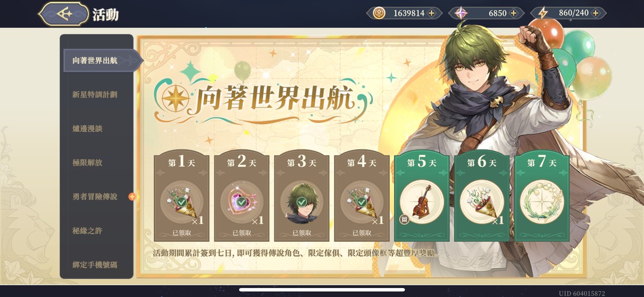Tap the purple gem currency icon
The image size is (644, 297).
click(x=461, y=13)
